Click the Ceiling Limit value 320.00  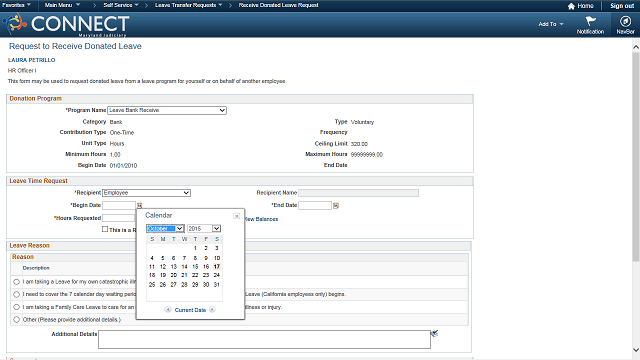(x=359, y=144)
